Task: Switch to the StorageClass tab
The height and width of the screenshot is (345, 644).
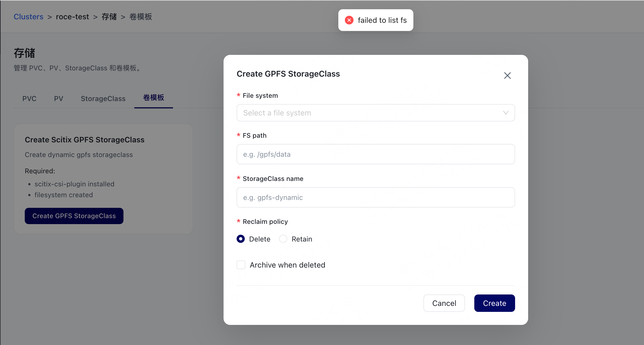Action: coord(103,98)
